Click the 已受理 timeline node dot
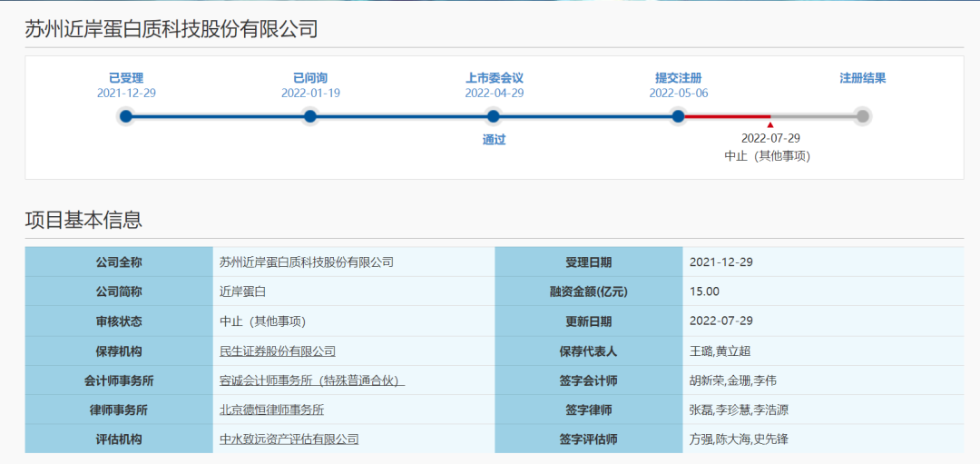The width and height of the screenshot is (980, 464). 126,116
